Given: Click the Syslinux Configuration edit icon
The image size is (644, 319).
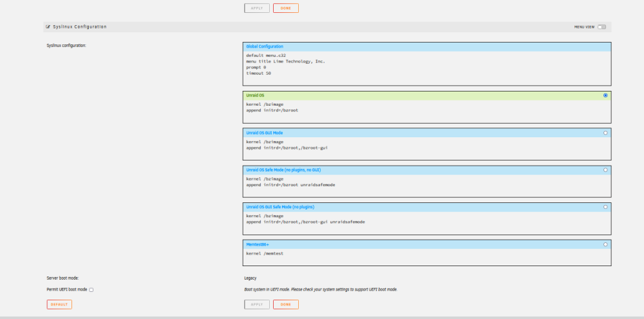Looking at the screenshot, I should coord(48,26).
